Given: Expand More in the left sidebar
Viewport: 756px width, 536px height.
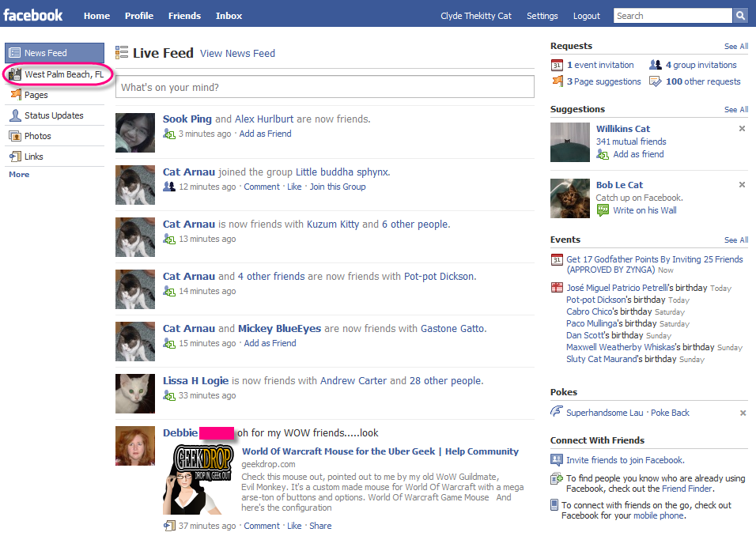Looking at the screenshot, I should tap(19, 175).
